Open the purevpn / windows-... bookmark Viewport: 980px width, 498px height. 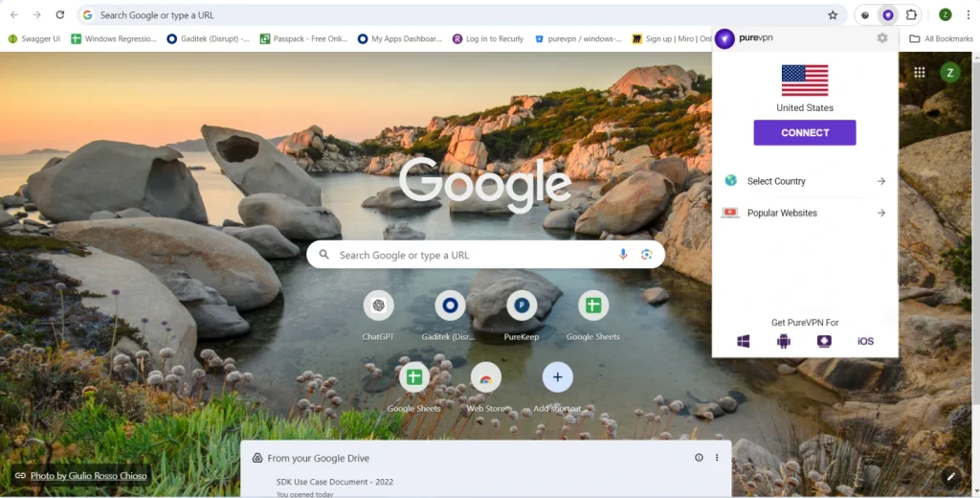click(x=578, y=39)
